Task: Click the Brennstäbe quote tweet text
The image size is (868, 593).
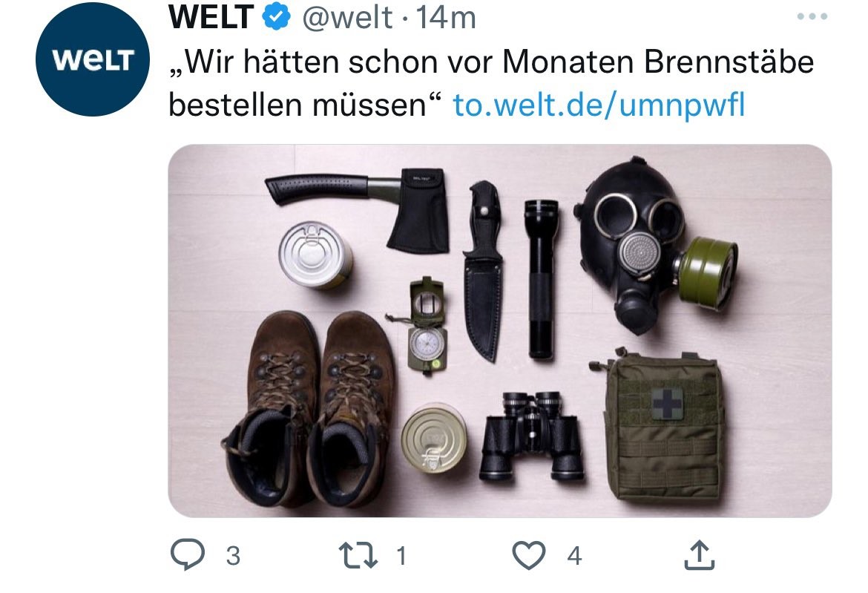Action: [491, 83]
